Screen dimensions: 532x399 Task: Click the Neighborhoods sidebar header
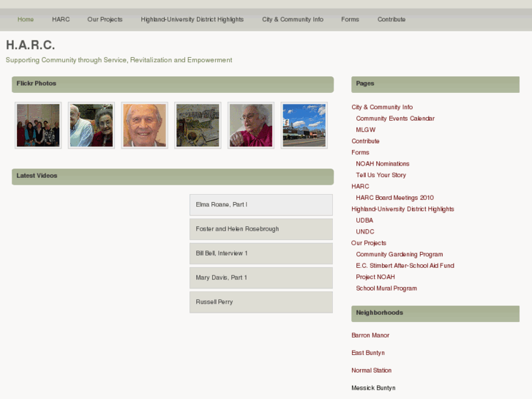coord(435,314)
